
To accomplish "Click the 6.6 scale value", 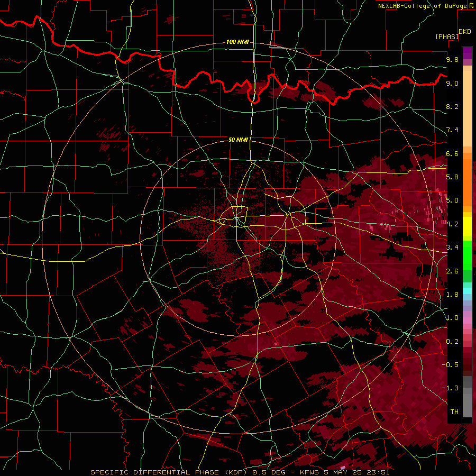I will (x=452, y=153).
